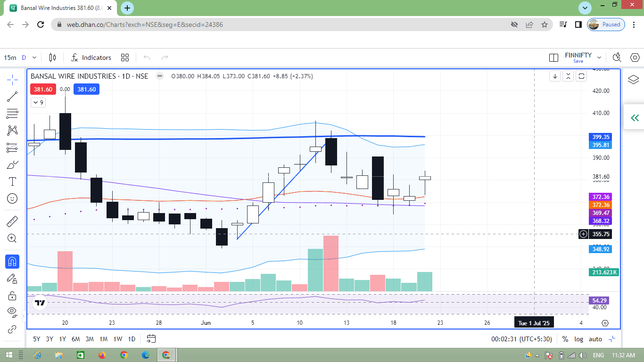Screen dimensions: 644x362
Task: Toggle the log price scale
Action: [578, 339]
